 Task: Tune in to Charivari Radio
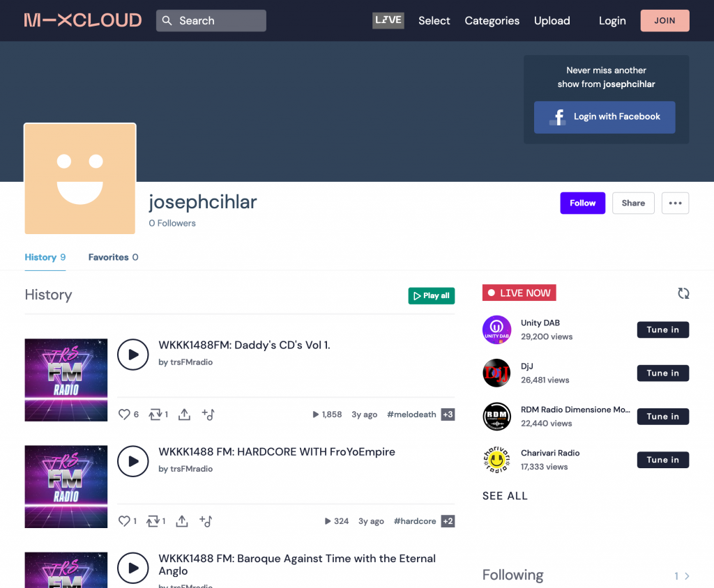pos(663,460)
